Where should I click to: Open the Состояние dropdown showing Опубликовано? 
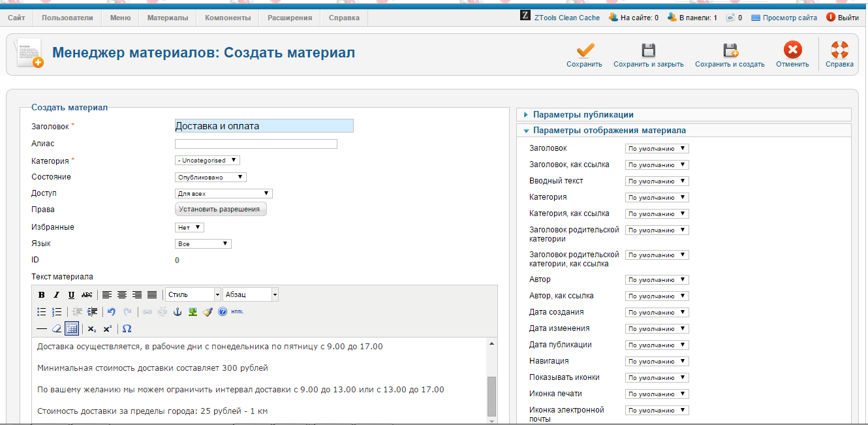[211, 177]
